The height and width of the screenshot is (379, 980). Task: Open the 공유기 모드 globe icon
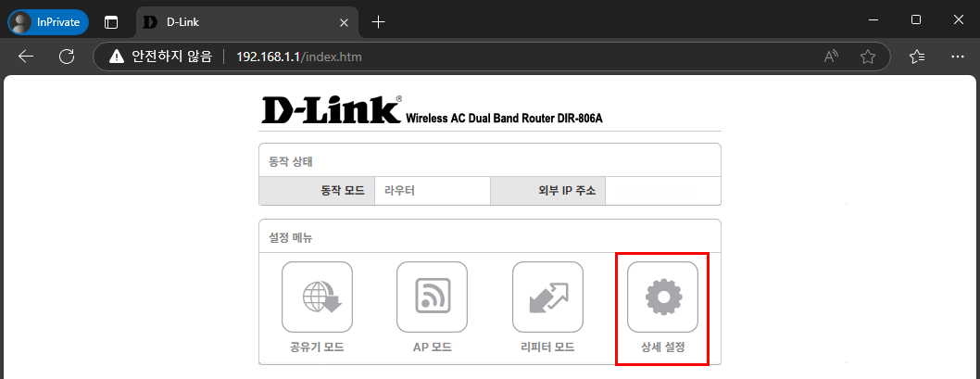317,297
